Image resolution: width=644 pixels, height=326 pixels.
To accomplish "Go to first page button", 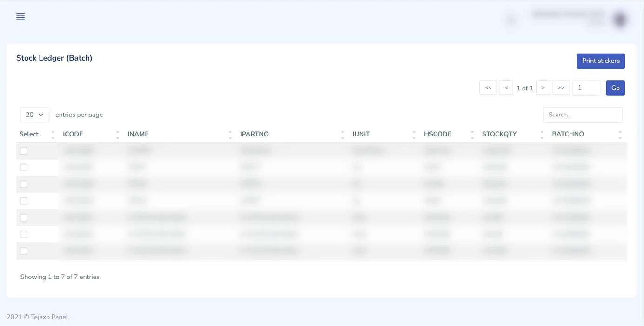I will [x=488, y=88].
